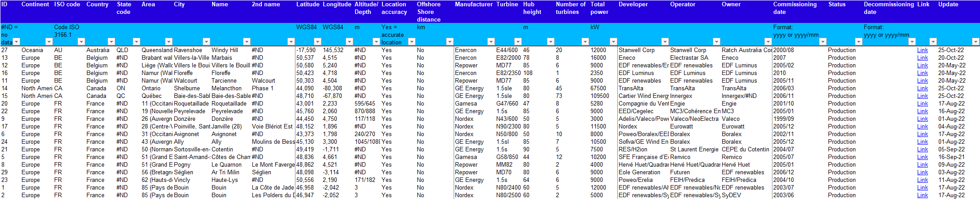The height and width of the screenshot is (199, 980).
Task: Select the 'St Laurent Energie' operator cell
Action: coord(695,150)
